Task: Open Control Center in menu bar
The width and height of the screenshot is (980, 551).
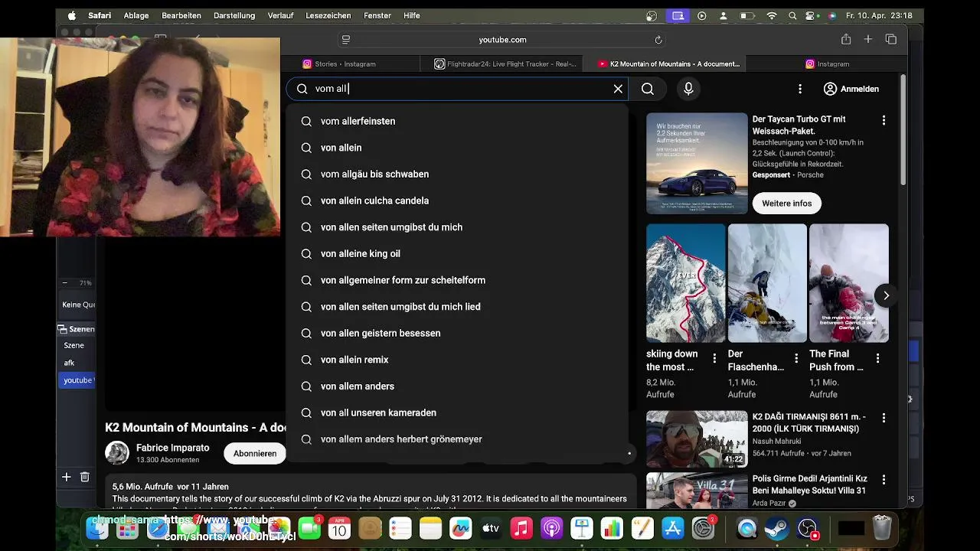Action: 812,15
